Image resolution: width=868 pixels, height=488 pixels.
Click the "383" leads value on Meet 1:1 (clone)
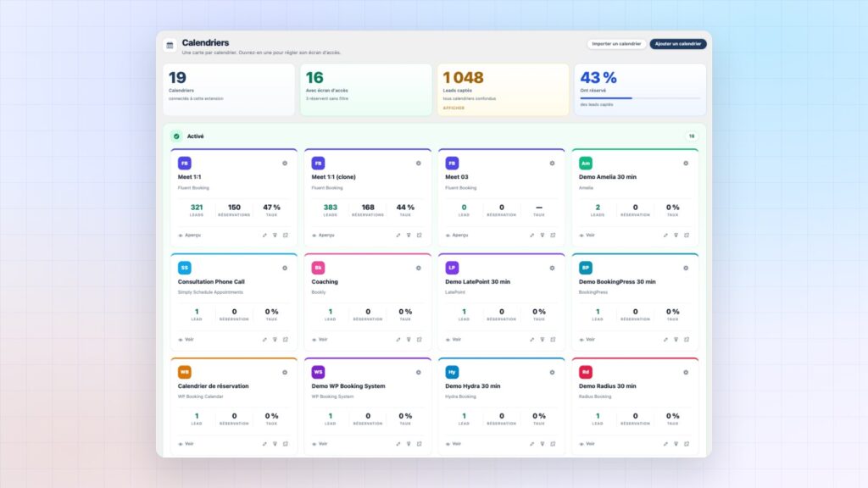coord(331,208)
